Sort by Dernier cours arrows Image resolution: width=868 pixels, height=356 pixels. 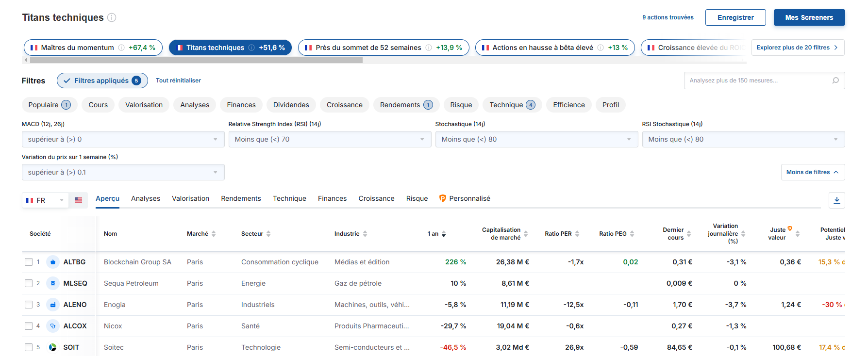pos(689,234)
